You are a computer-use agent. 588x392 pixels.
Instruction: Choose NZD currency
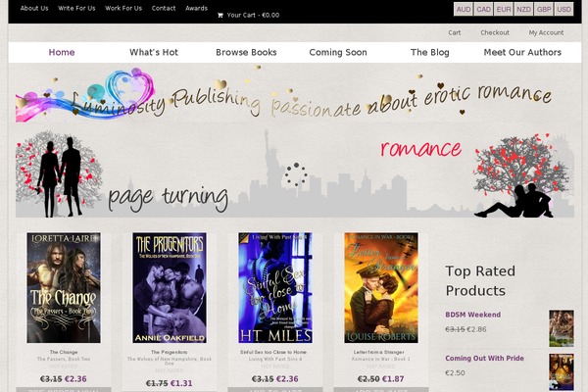523,10
